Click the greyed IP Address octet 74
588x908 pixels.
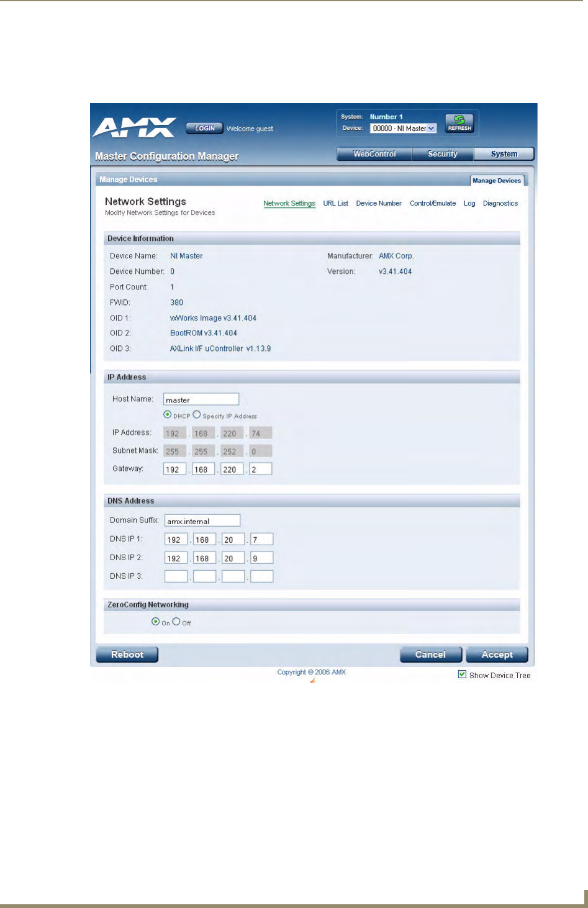click(261, 433)
